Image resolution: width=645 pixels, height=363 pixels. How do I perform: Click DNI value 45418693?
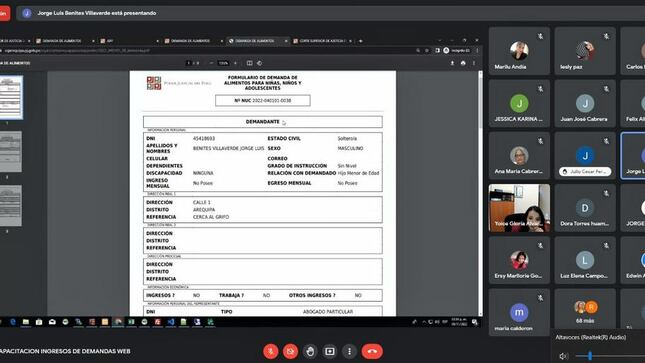pos(204,139)
